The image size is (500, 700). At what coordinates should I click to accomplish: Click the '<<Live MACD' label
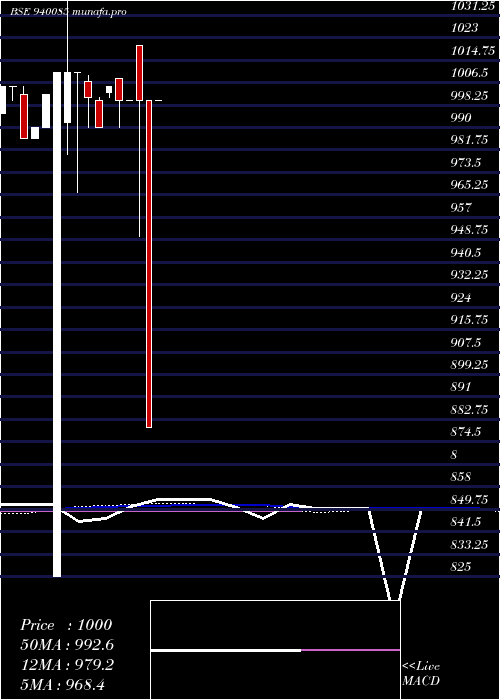pos(421,674)
